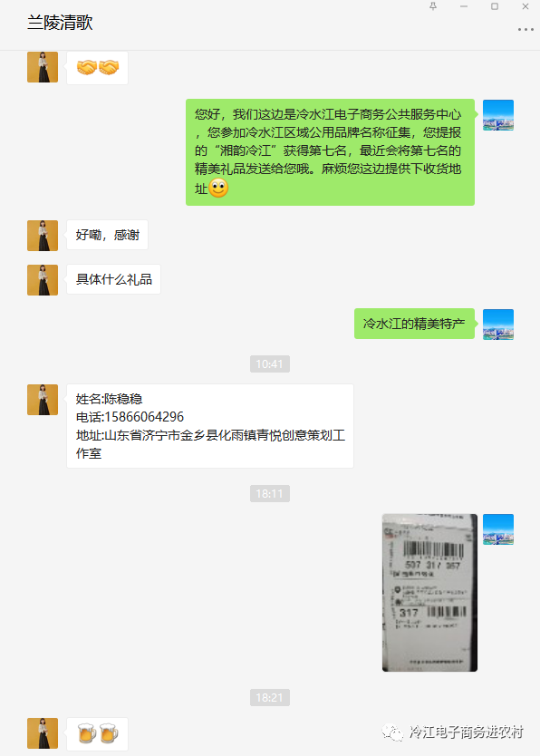Click sender avatar beside 冷水江的精美特产
The width and height of the screenshot is (540, 756).
click(498, 325)
